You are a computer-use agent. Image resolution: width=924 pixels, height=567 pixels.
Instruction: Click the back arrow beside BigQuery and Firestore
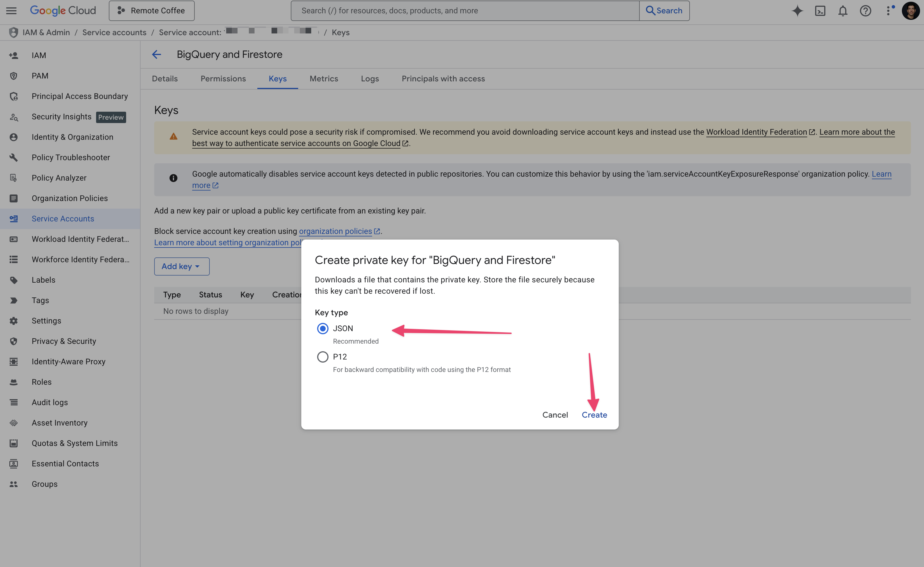pyautogui.click(x=157, y=55)
